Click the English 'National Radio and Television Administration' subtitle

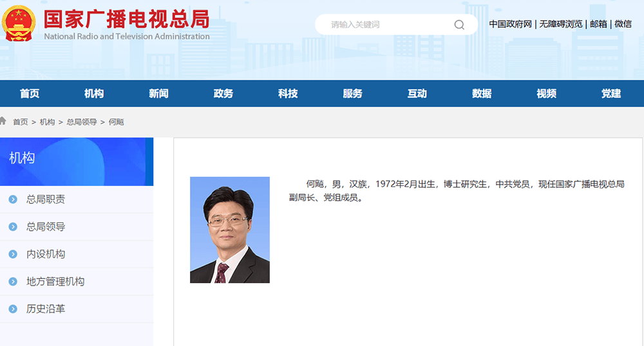(126, 36)
